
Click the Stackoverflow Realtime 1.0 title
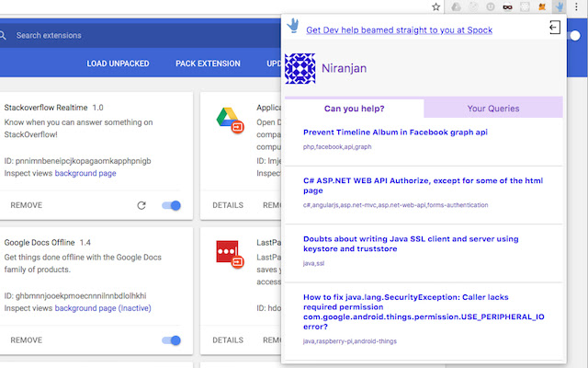click(x=53, y=108)
